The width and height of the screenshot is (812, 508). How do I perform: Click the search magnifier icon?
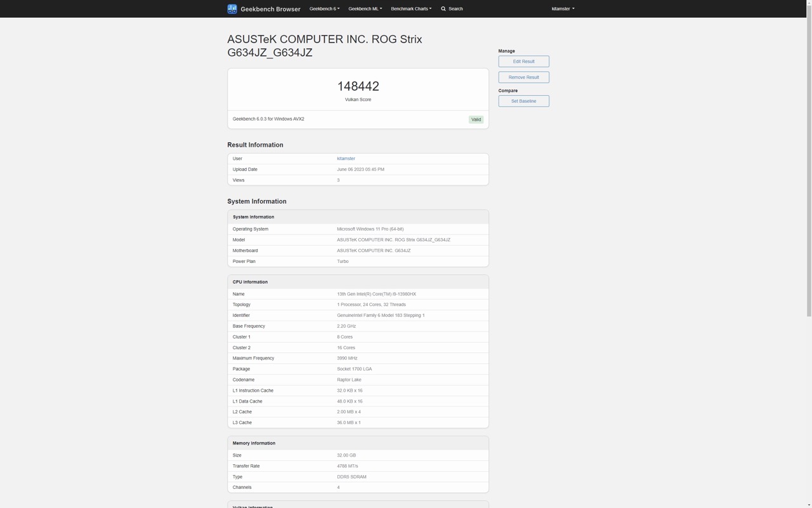coord(443,9)
